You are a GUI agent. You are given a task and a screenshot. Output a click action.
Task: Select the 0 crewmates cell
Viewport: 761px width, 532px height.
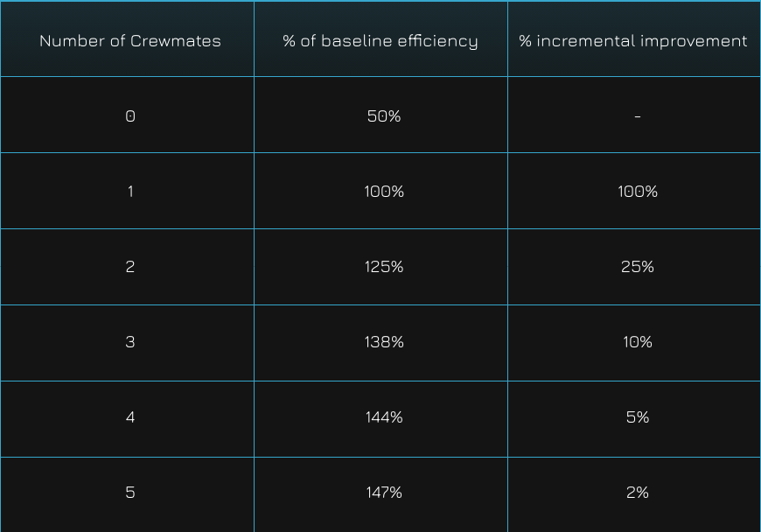pos(130,115)
